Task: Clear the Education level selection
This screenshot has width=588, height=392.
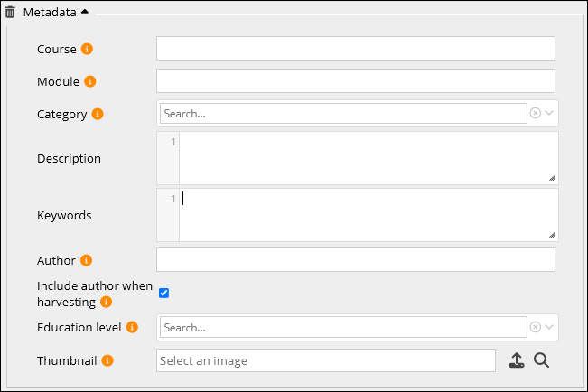Action: pos(535,327)
